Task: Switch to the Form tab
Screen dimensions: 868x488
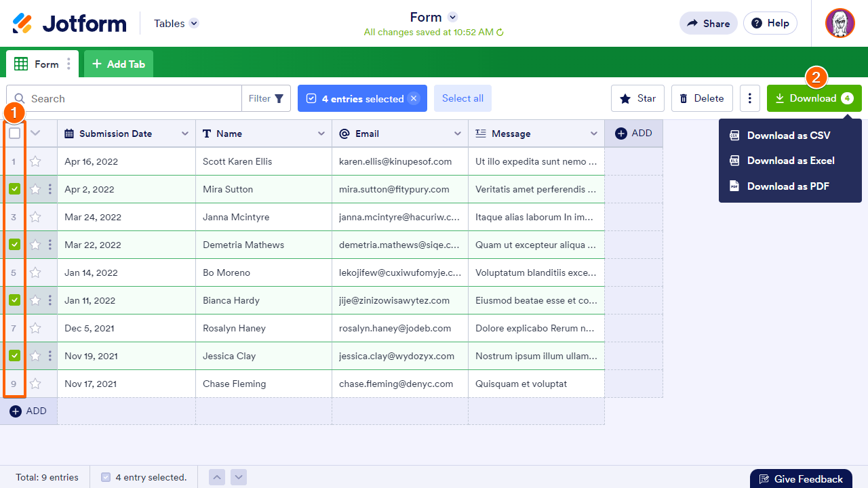Action: [43, 64]
